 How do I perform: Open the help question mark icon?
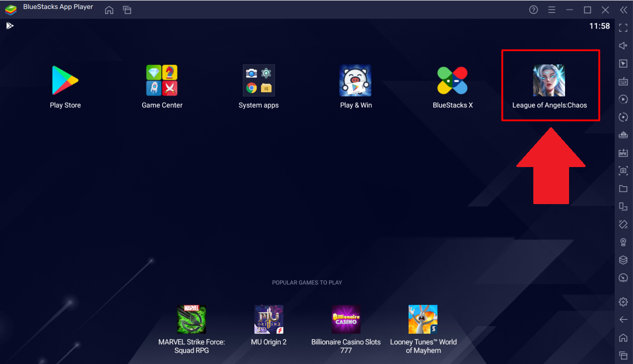533,10
